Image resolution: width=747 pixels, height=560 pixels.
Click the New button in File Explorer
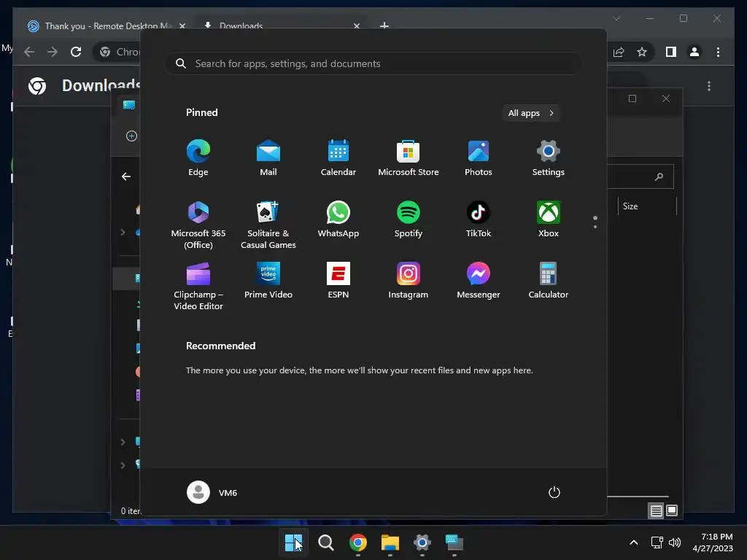tap(131, 136)
